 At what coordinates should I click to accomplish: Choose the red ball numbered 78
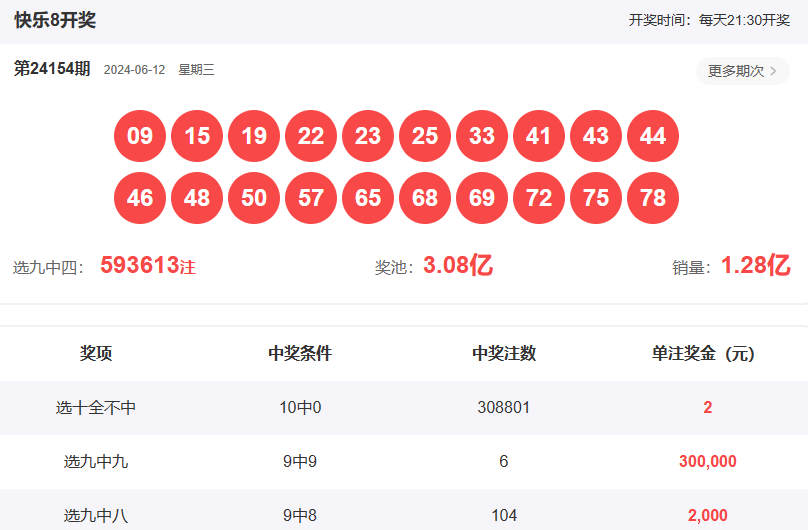(653, 198)
